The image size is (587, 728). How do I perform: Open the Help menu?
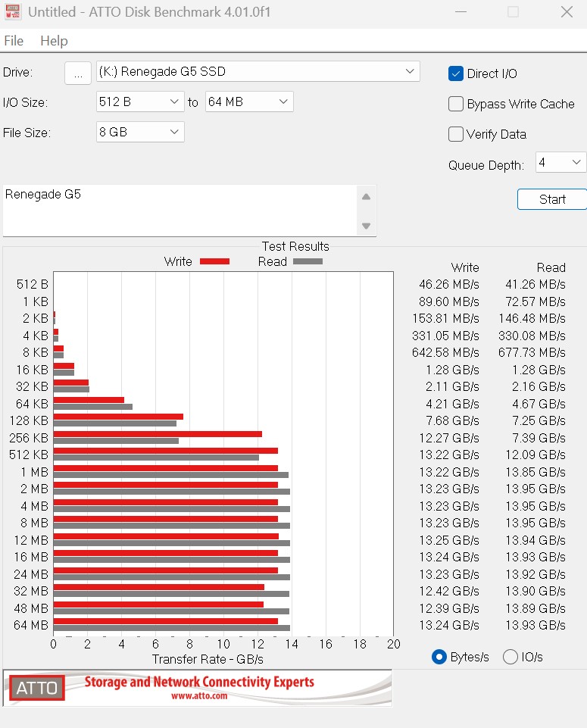[x=54, y=41]
